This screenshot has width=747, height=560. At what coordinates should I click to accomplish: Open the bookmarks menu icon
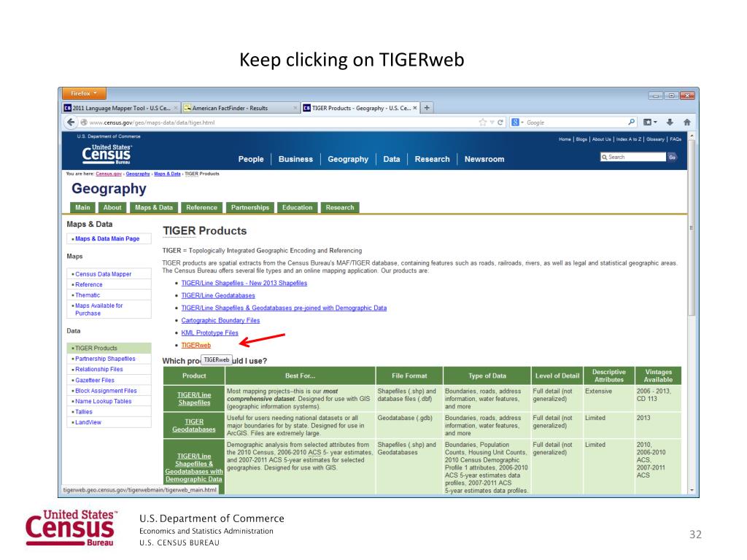648,122
